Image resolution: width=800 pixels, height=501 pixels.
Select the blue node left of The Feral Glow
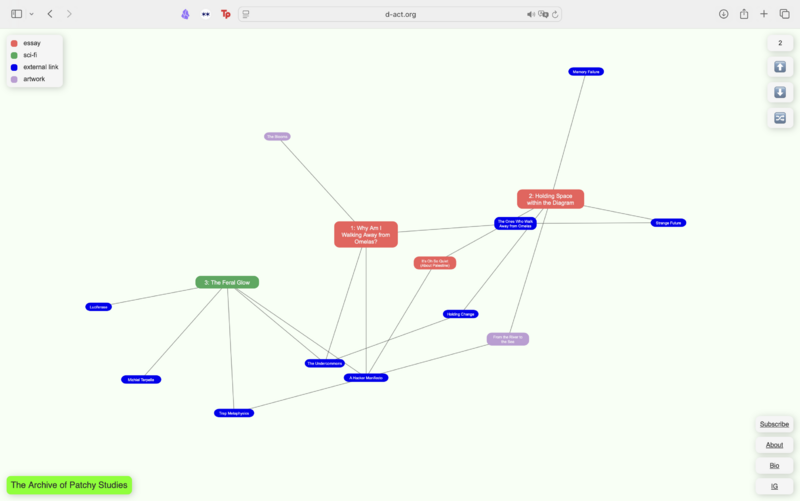pyautogui.click(x=98, y=307)
